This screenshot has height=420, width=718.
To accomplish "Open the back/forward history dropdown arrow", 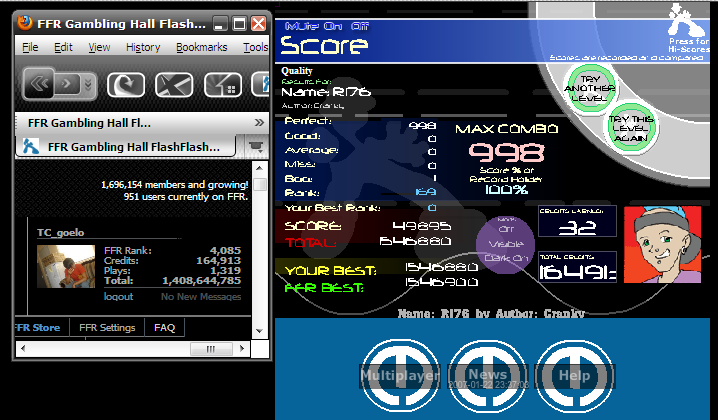I will coord(88,84).
